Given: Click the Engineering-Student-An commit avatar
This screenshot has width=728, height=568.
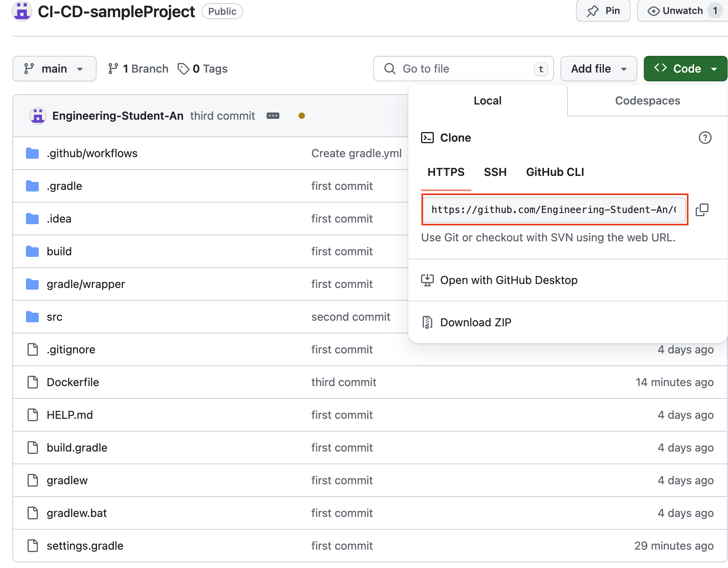Looking at the screenshot, I should (38, 116).
